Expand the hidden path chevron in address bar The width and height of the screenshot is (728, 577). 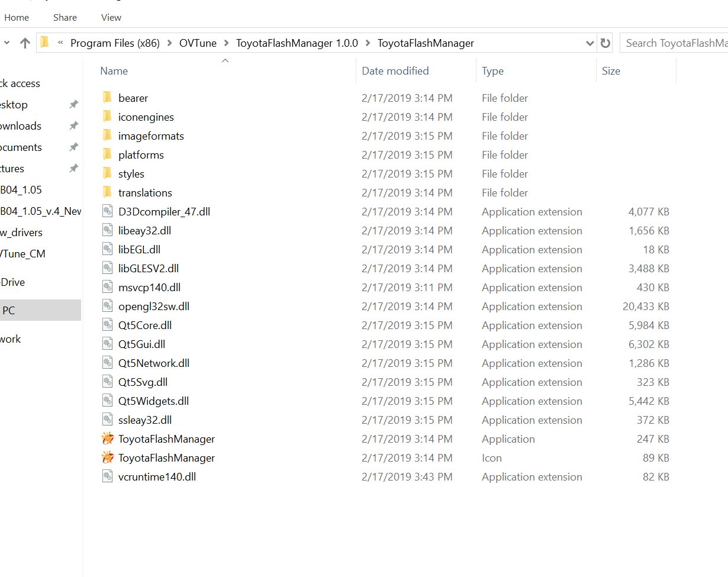coord(60,43)
